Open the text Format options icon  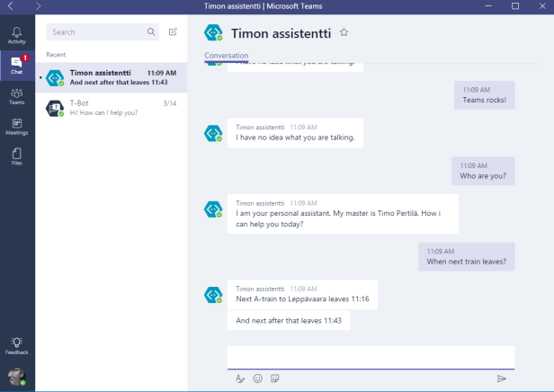pyautogui.click(x=240, y=379)
